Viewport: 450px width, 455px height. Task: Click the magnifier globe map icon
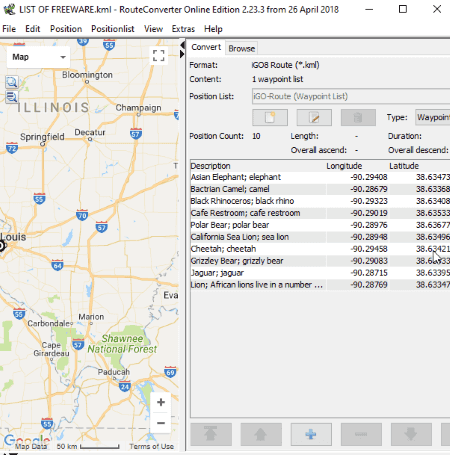point(12,82)
